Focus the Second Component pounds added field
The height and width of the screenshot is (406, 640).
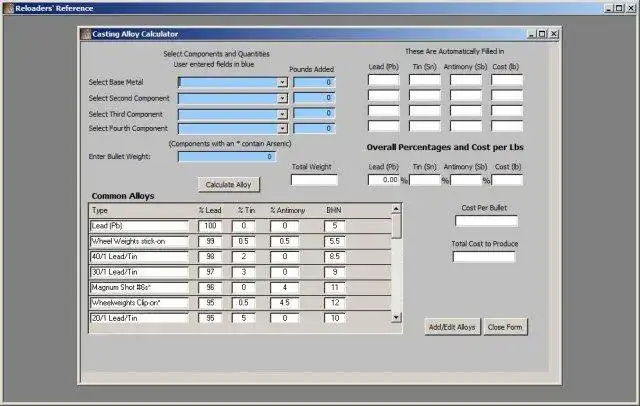point(314,98)
